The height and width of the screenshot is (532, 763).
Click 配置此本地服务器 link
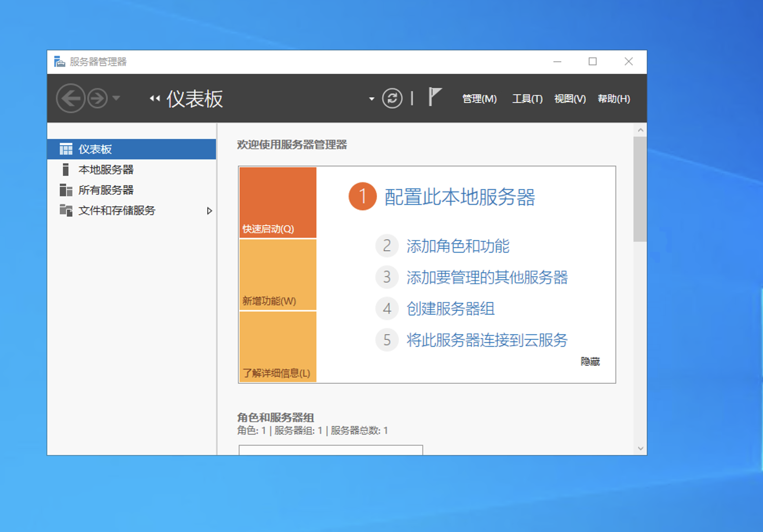(460, 197)
